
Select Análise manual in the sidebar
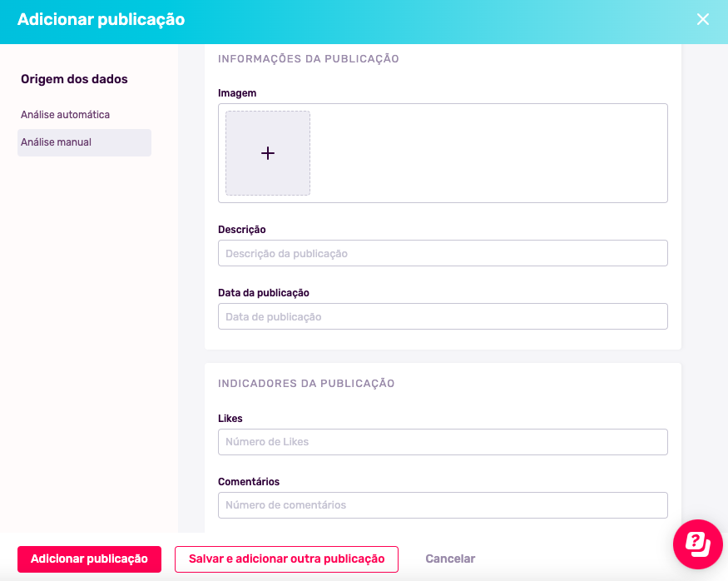[85, 142]
